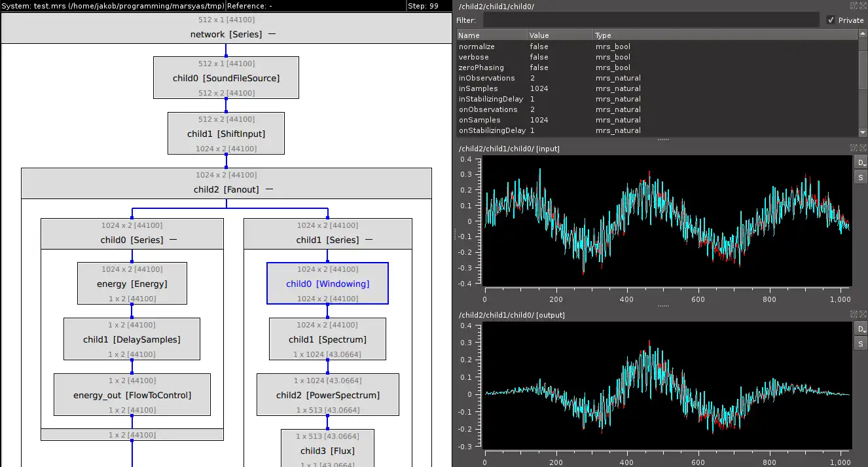Click the S button on output plot
Screen dimensions: 868x467
tap(861, 344)
